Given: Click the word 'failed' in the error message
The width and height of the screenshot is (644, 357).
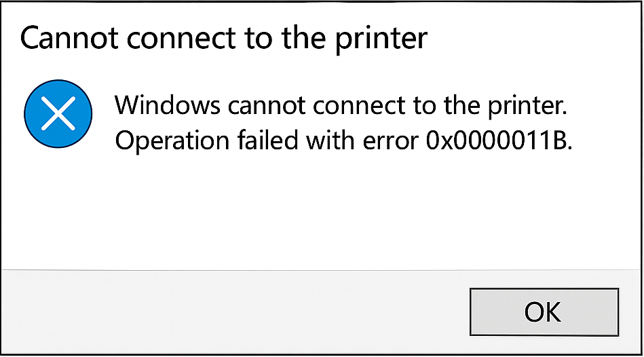Looking at the screenshot, I should pos(267,140).
